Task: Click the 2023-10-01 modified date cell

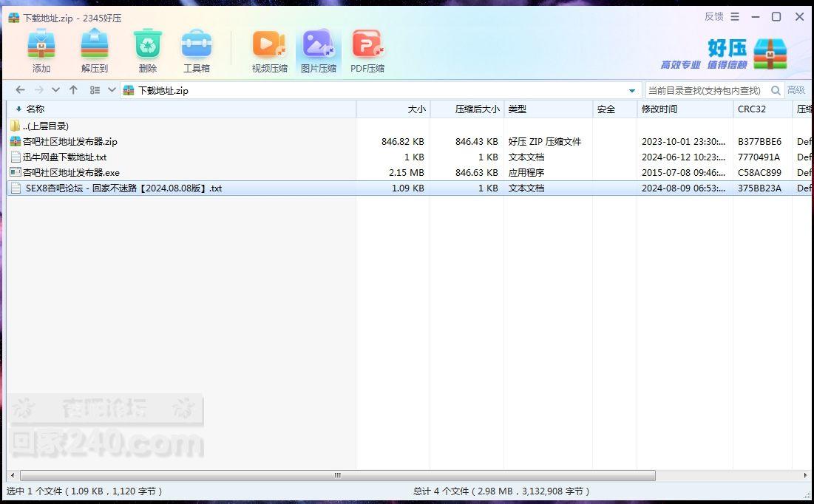Action: pyautogui.click(x=683, y=141)
